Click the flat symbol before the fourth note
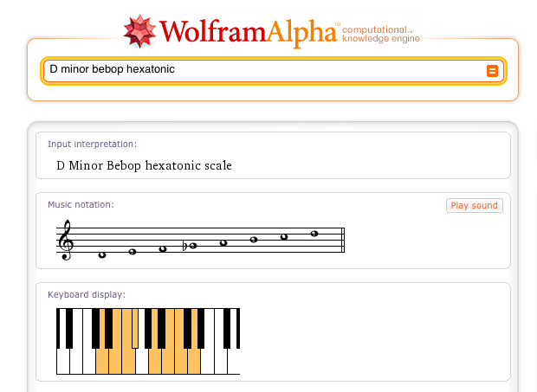The width and height of the screenshot is (537, 392). click(x=185, y=245)
